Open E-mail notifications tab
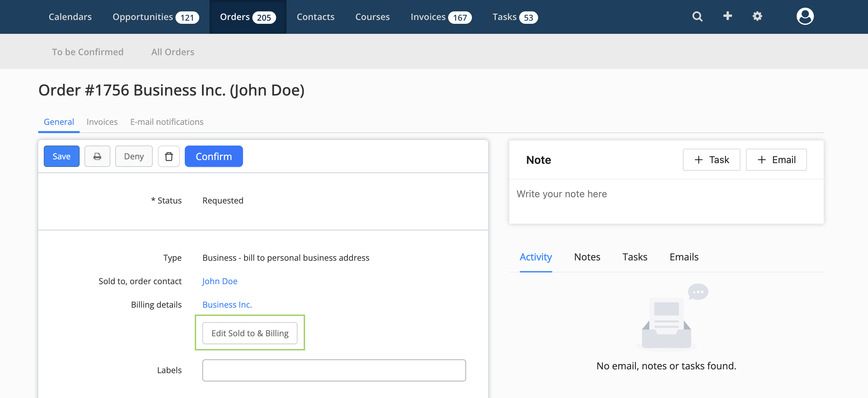The image size is (868, 398). tap(167, 122)
